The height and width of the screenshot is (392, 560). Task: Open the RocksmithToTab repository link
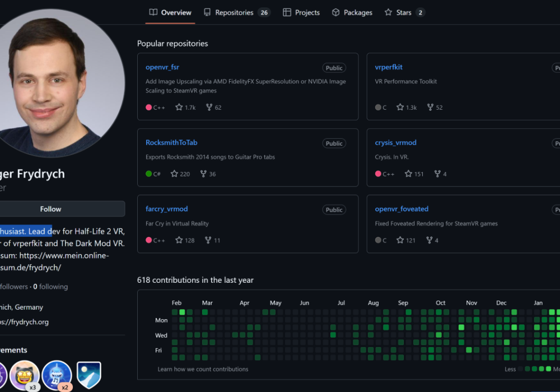tap(171, 142)
